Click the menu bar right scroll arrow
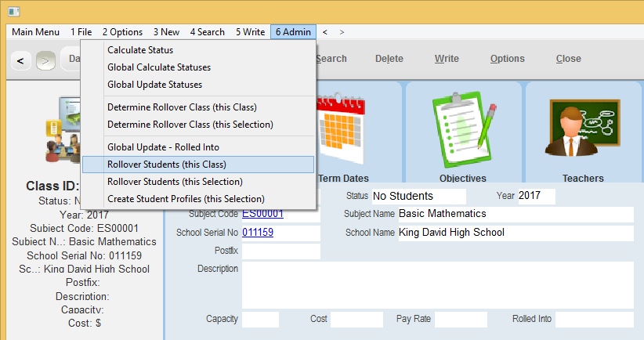The image size is (644, 340). [x=342, y=32]
